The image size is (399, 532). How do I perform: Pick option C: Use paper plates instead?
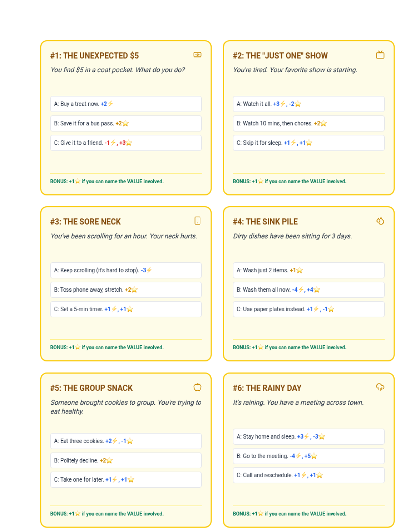pyautogui.click(x=309, y=309)
